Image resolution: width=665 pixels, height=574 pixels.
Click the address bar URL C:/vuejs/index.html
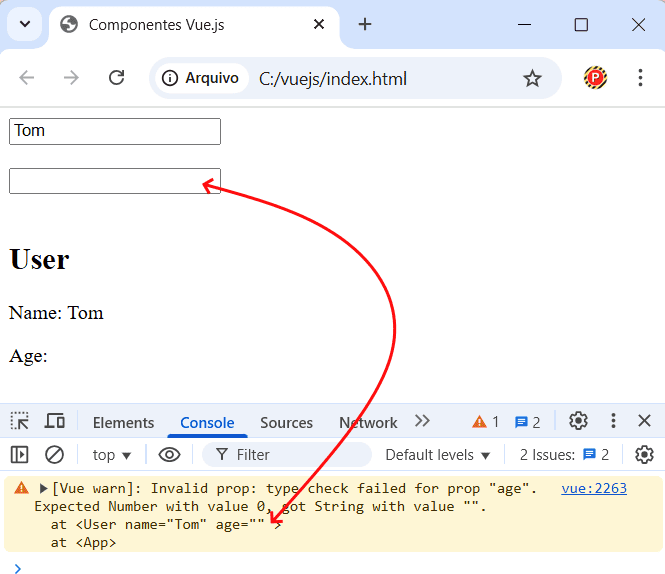coord(333,79)
